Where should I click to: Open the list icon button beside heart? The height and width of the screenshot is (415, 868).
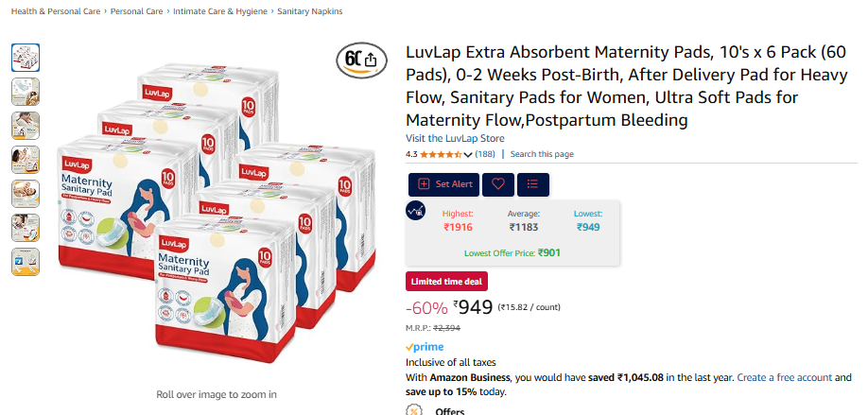click(533, 184)
